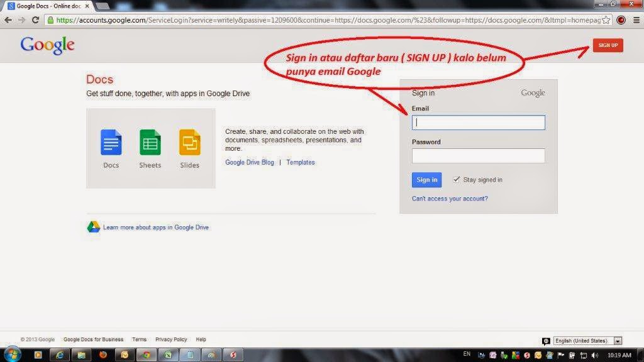644x362 pixels.
Task: Focus the Password input field
Action: pyautogui.click(x=479, y=156)
